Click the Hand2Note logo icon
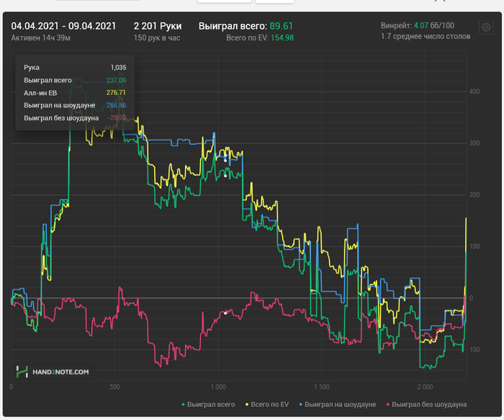This screenshot has height=420, width=504. point(23,372)
